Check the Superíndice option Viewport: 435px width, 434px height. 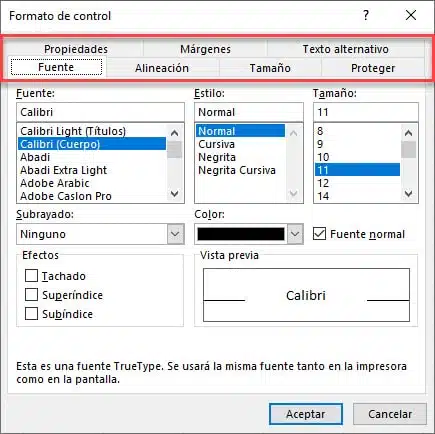(x=31, y=295)
